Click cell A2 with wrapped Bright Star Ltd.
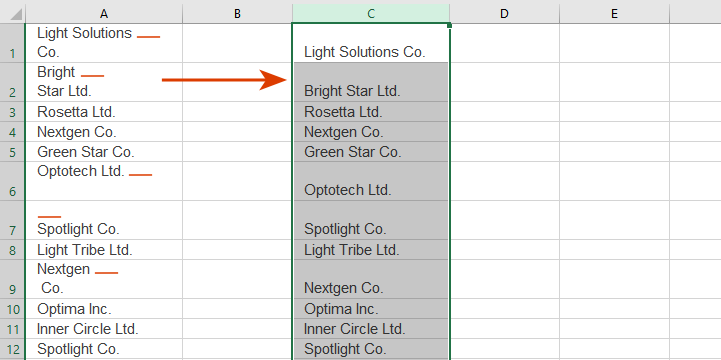 tap(104, 82)
